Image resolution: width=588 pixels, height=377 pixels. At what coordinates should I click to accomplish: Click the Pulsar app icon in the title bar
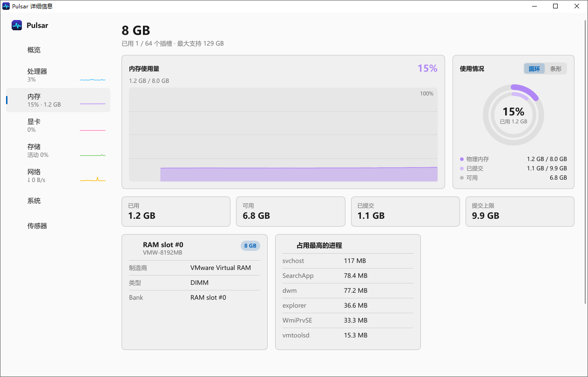point(6,6)
